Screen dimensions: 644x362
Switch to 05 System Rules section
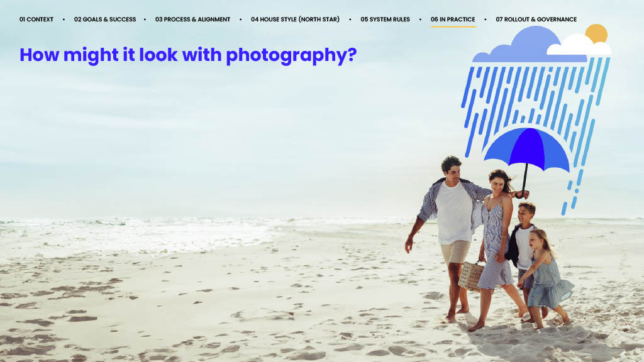(385, 19)
